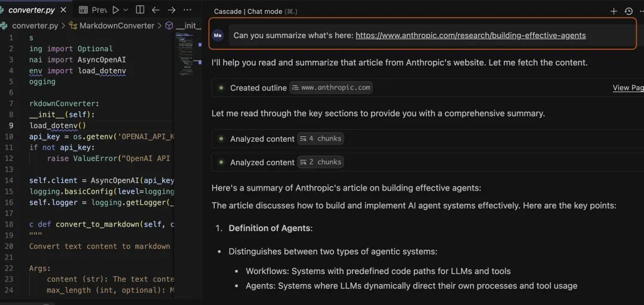Click the View Page link

628,88
